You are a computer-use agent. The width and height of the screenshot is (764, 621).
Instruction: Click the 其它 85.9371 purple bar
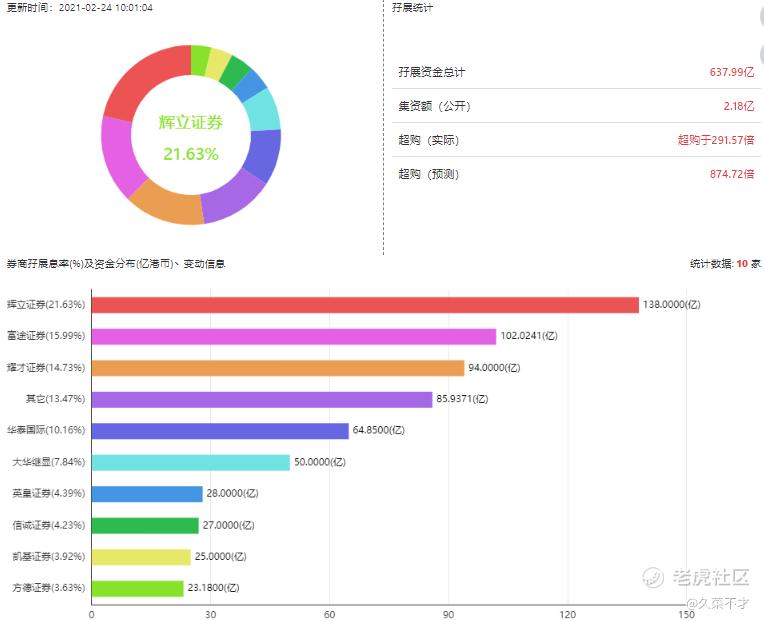tap(262, 399)
